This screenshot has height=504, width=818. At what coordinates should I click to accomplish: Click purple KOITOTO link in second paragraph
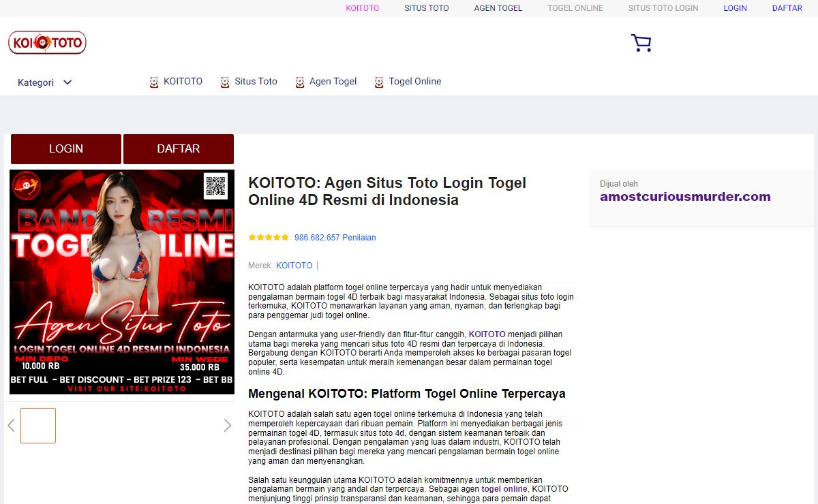click(487, 334)
